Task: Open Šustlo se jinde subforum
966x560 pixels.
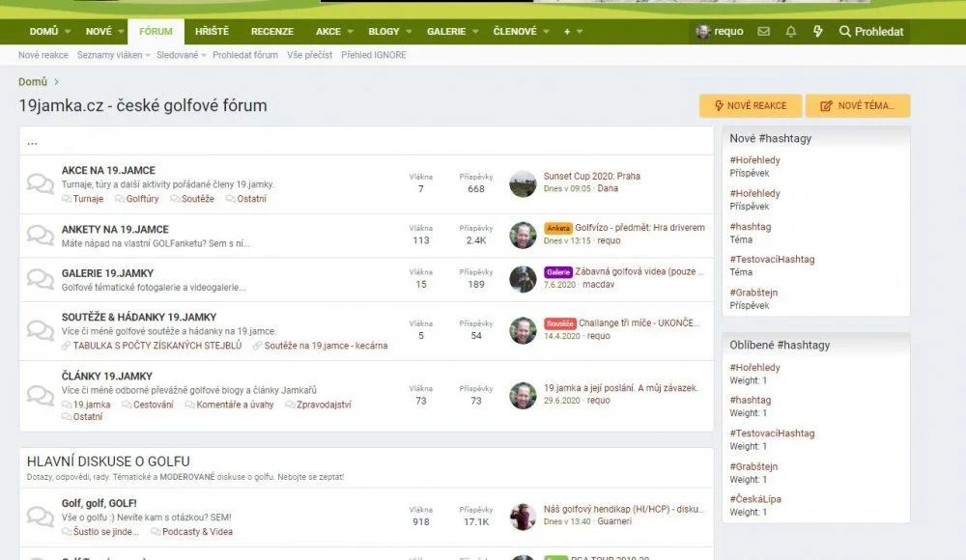Action: coord(106,532)
